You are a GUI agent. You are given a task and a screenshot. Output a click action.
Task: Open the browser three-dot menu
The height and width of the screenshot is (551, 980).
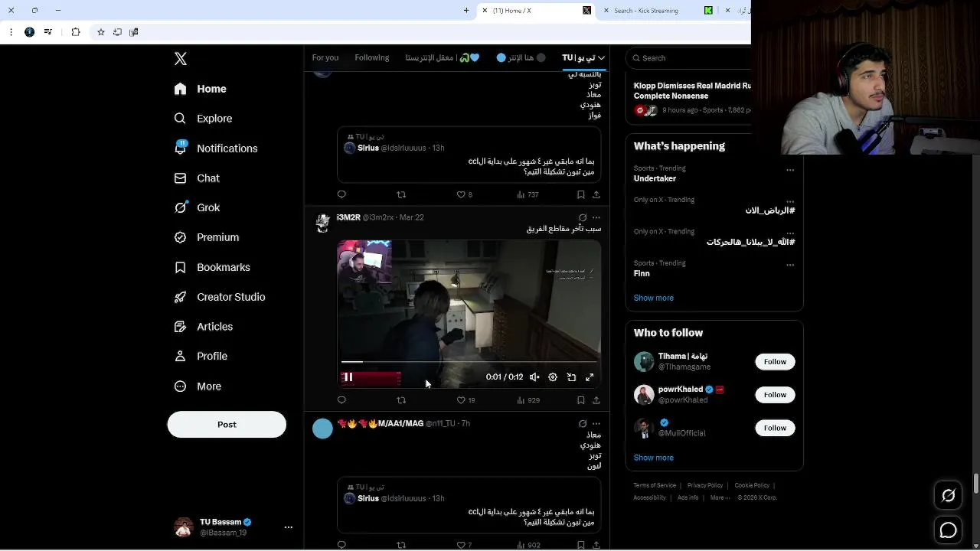(11, 32)
